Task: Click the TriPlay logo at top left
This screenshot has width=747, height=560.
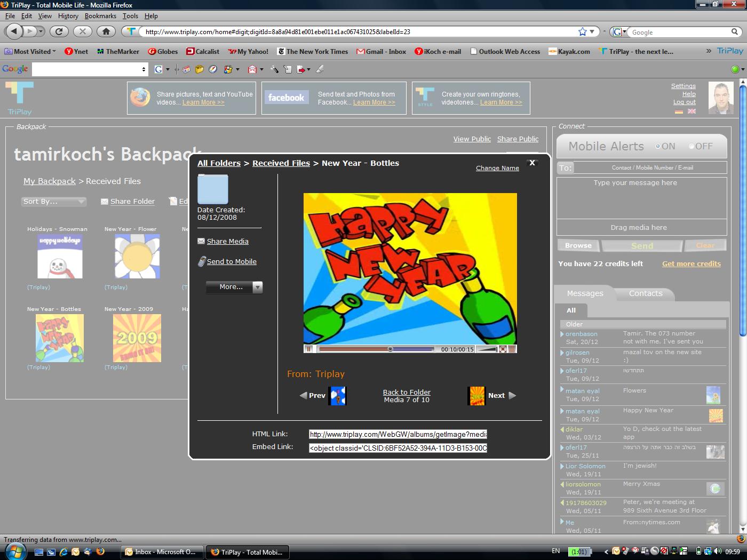Action: click(x=20, y=98)
